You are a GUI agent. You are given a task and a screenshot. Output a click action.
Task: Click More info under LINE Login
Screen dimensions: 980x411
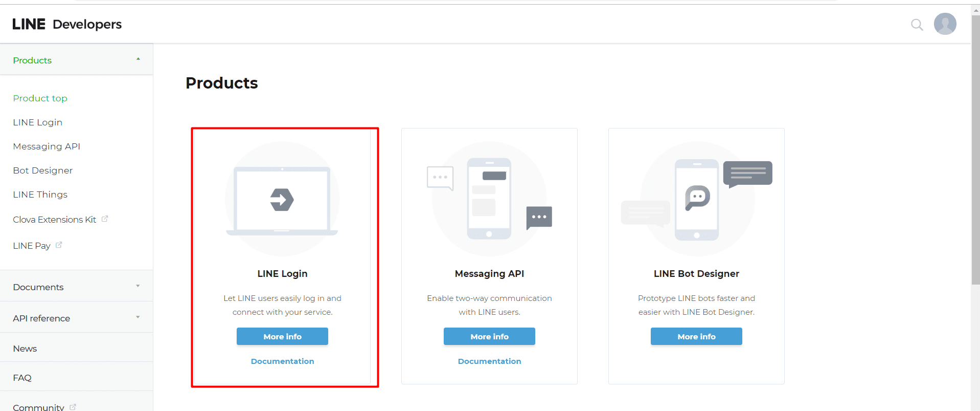[x=282, y=336]
